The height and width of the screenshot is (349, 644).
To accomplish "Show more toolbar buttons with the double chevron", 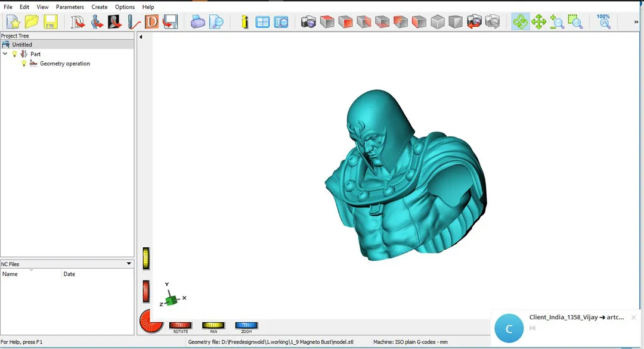I will coord(636,21).
